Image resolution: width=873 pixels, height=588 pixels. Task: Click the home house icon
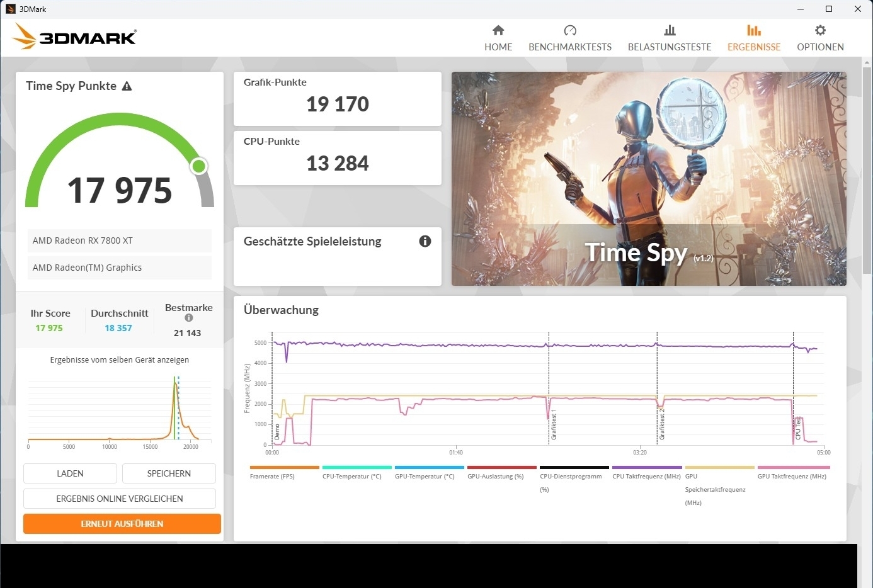click(x=498, y=30)
